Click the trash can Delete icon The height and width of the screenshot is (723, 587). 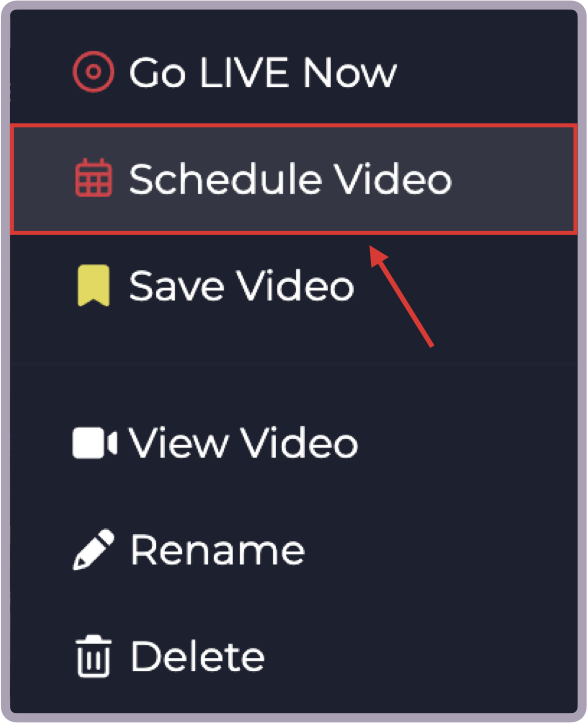pyautogui.click(x=94, y=657)
